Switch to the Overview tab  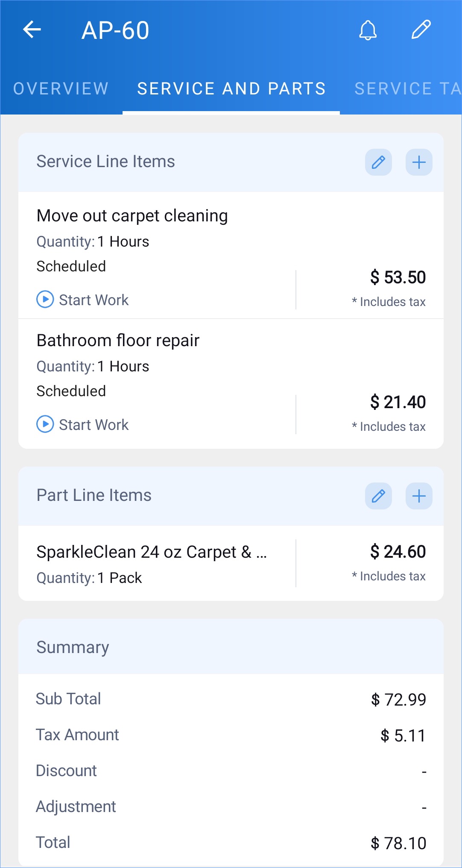coord(61,89)
